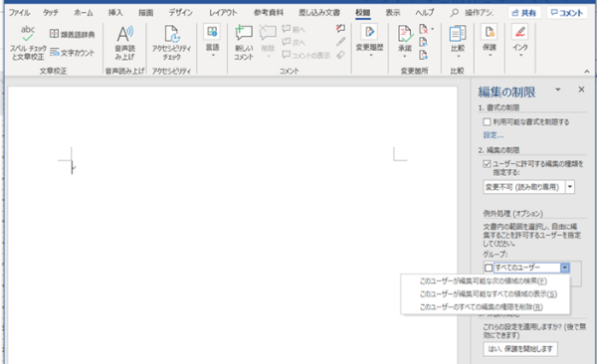Click the 共有 share button

(x=524, y=13)
